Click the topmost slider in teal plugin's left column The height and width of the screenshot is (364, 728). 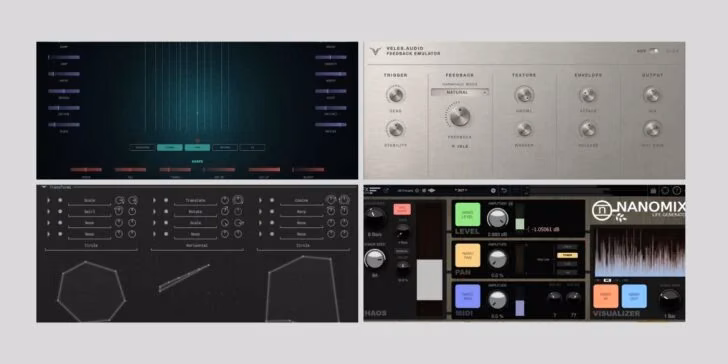pyautogui.click(x=64, y=57)
